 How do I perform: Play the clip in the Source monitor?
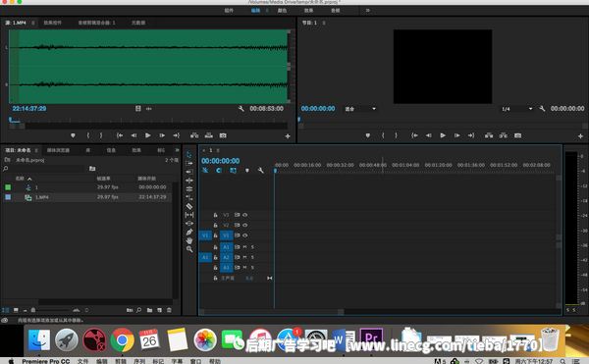pos(147,135)
